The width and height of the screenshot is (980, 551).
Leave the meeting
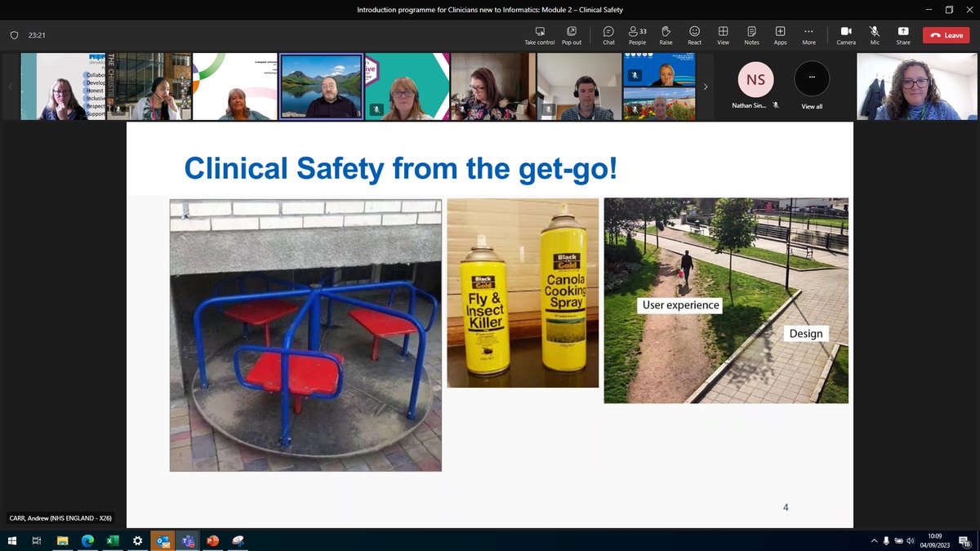[x=947, y=35]
